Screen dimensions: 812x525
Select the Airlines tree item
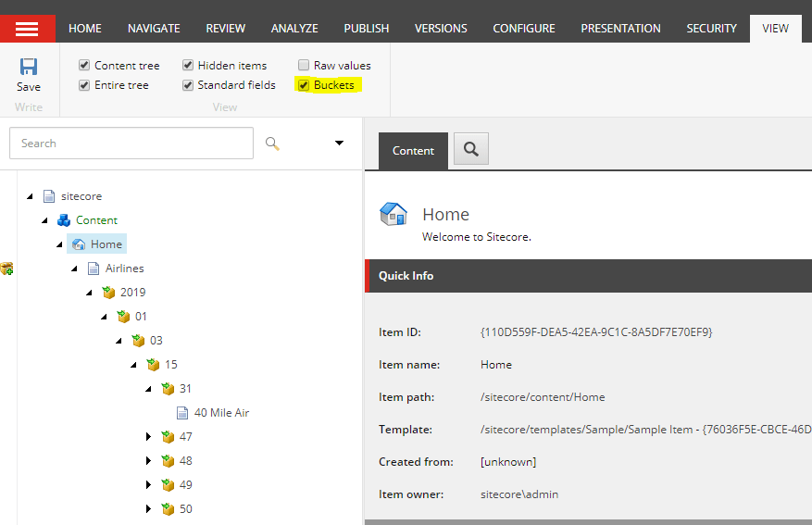point(125,269)
